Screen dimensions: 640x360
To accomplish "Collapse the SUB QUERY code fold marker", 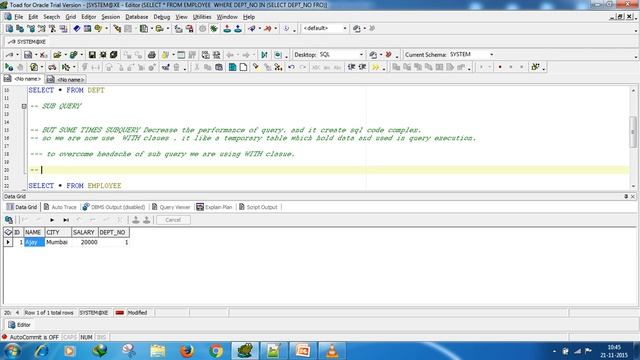I will [x=24, y=106].
